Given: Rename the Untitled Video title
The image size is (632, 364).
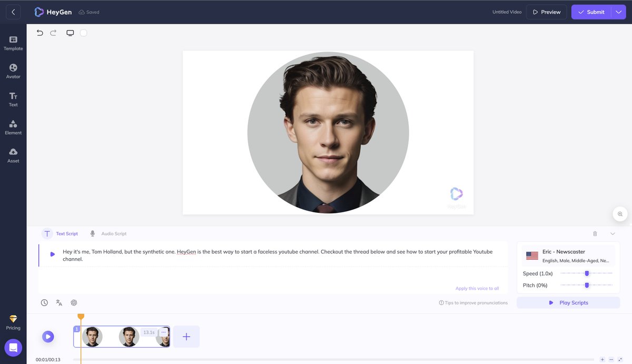Looking at the screenshot, I should [507, 12].
